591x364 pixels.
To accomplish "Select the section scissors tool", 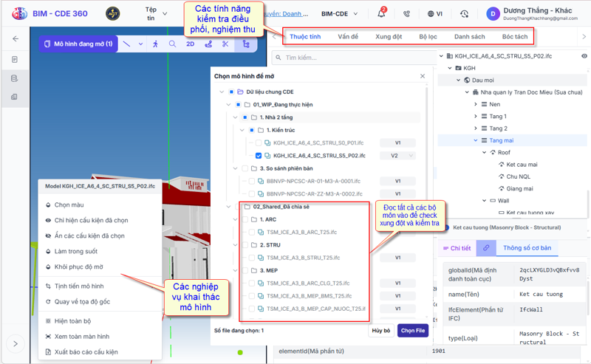I will click(225, 44).
